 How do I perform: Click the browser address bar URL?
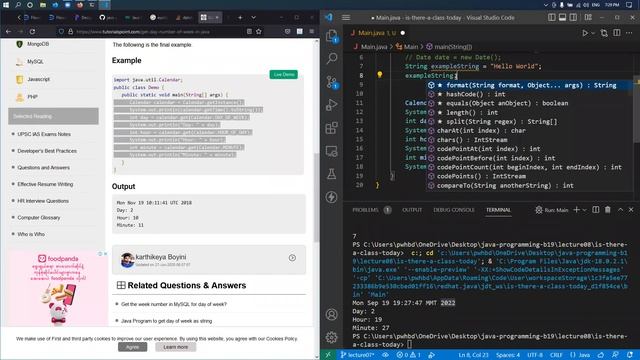[x=143, y=31]
